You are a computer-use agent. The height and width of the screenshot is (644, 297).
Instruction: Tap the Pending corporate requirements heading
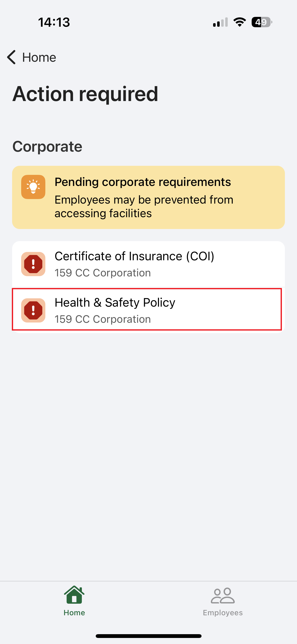click(143, 182)
